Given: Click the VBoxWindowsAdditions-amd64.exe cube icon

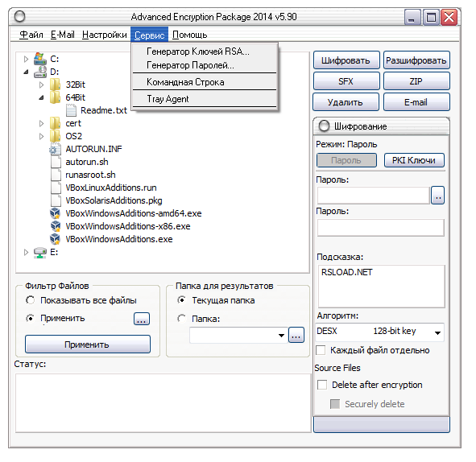Looking at the screenshot, I should (x=56, y=213).
